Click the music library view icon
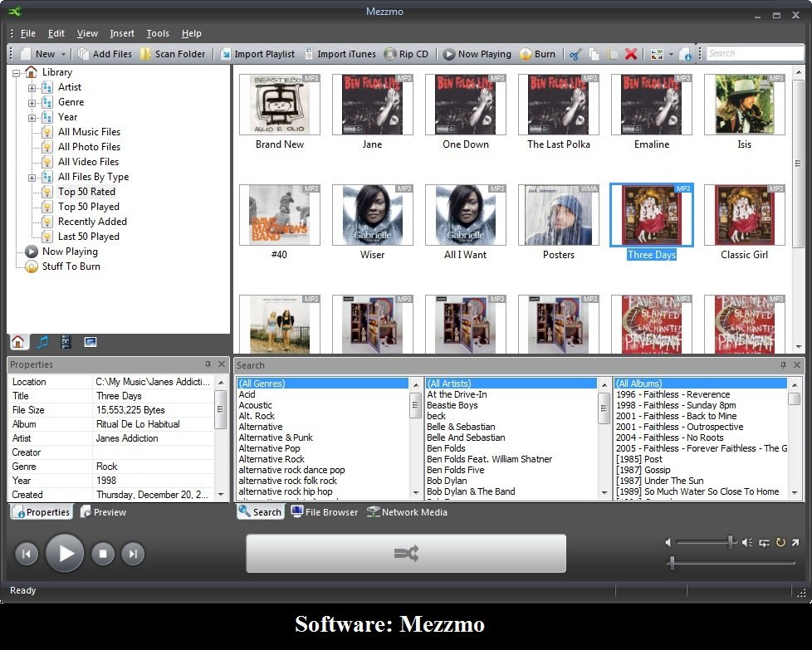The image size is (812, 650). coord(42,341)
